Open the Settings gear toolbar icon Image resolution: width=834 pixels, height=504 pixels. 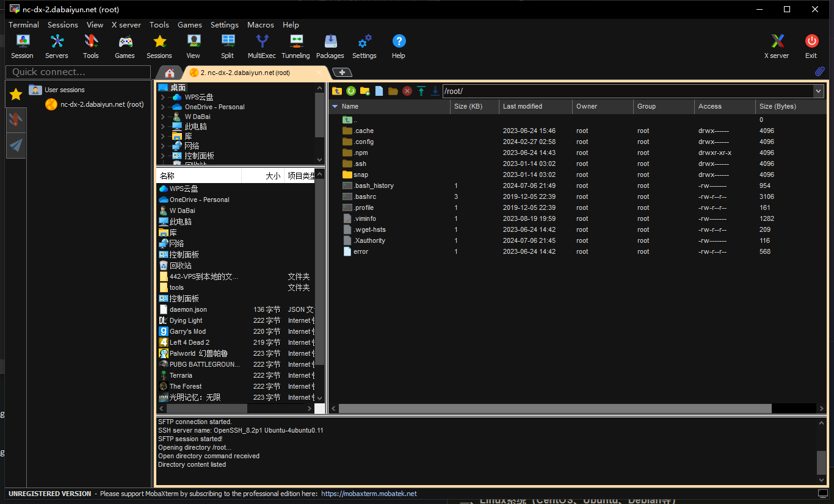[x=364, y=46]
